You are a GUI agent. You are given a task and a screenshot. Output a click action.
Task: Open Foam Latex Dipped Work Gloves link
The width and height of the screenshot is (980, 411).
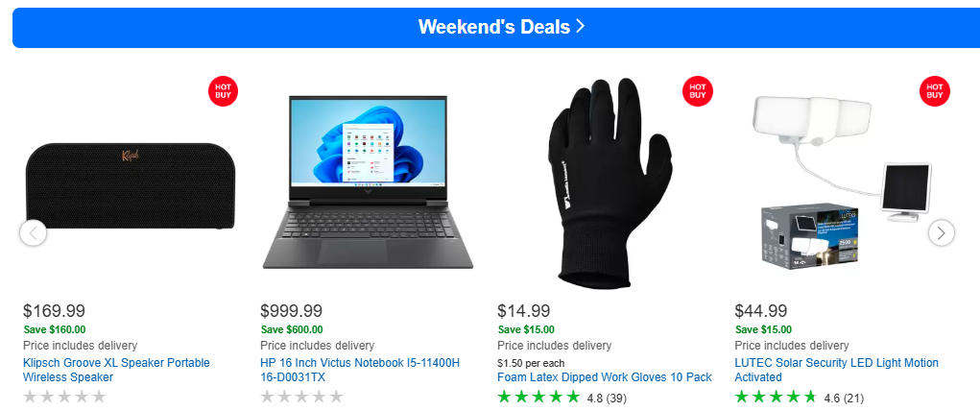(605, 377)
